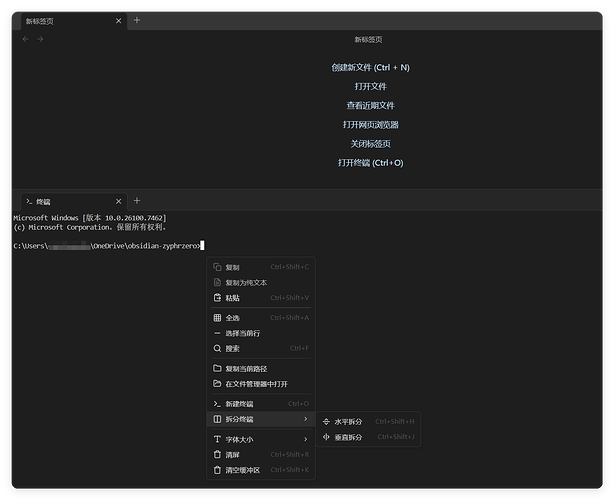Click the copy current path folder icon
The image size is (613, 500).
point(217,368)
